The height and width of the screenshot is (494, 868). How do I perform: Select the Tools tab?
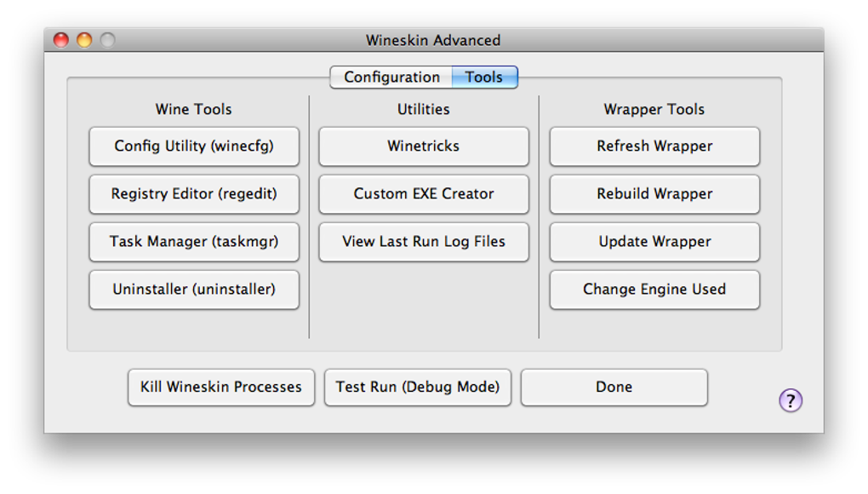tap(484, 78)
